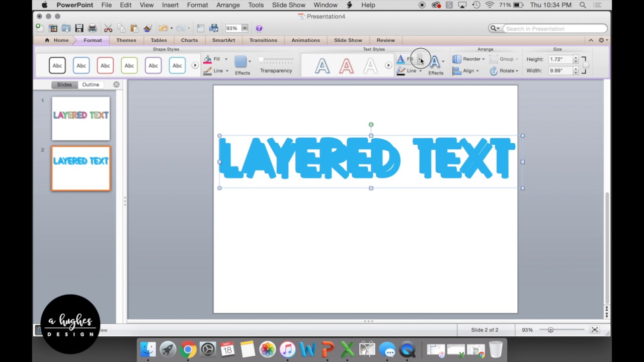Viewport: 644px width, 362px height.
Task: Expand the text Fill dropdown arrow
Action: click(421, 60)
